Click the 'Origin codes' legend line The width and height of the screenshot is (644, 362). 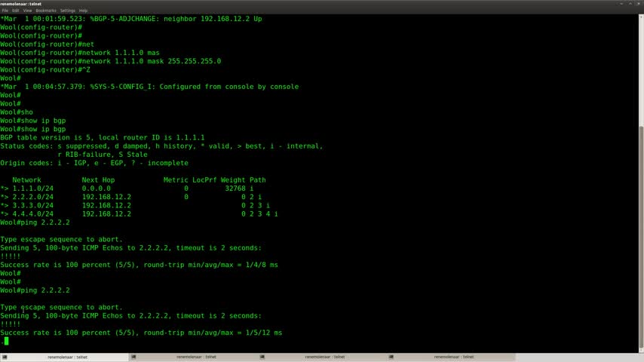pos(94,163)
